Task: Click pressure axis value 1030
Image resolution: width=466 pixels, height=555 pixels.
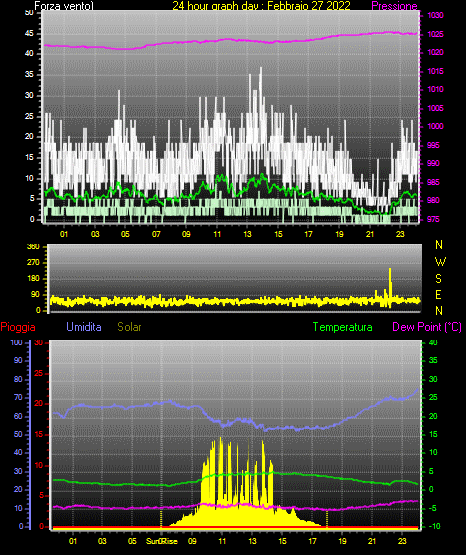Action: point(435,16)
